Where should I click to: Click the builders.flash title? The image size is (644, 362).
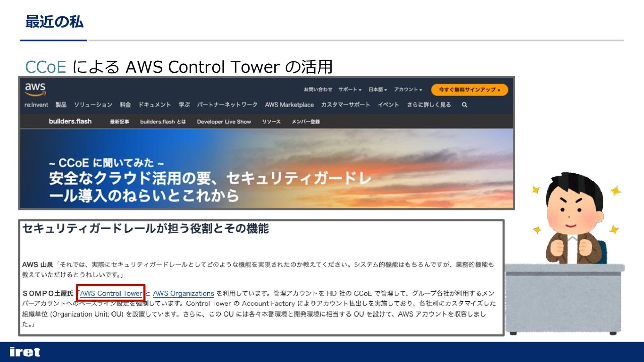coord(70,121)
